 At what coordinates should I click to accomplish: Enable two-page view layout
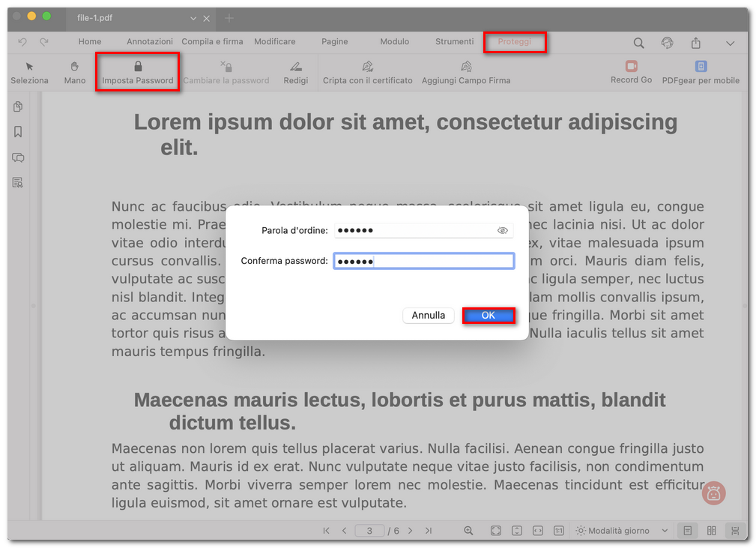click(x=710, y=530)
